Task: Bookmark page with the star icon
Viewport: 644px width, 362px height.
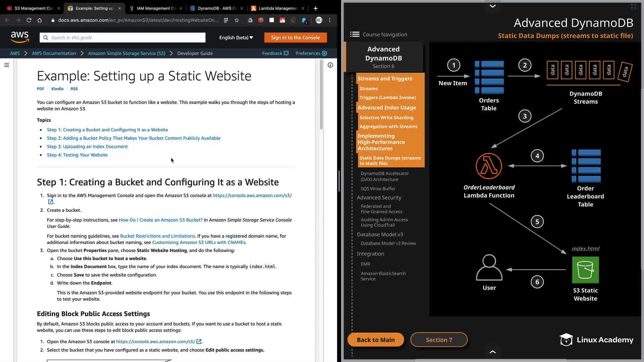Action: (237, 20)
